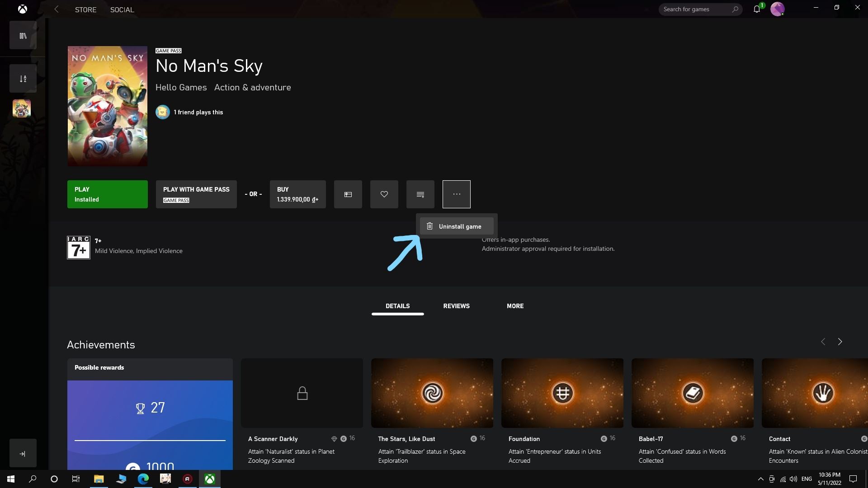The image size is (868, 488).
Task: Expand the DETAILS tab section
Action: pyautogui.click(x=397, y=305)
